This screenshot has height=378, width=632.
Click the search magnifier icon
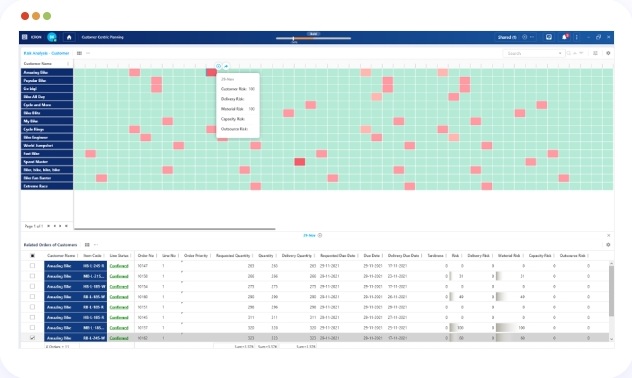(568, 53)
